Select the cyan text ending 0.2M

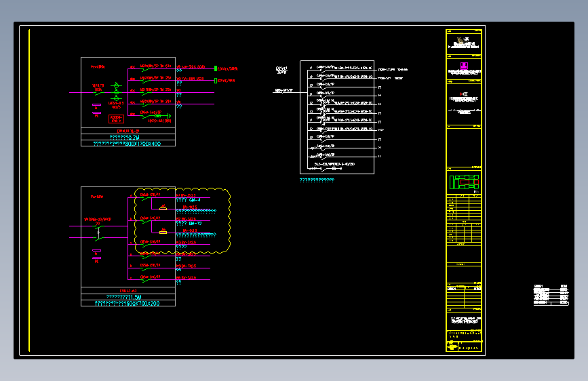click(x=125, y=137)
